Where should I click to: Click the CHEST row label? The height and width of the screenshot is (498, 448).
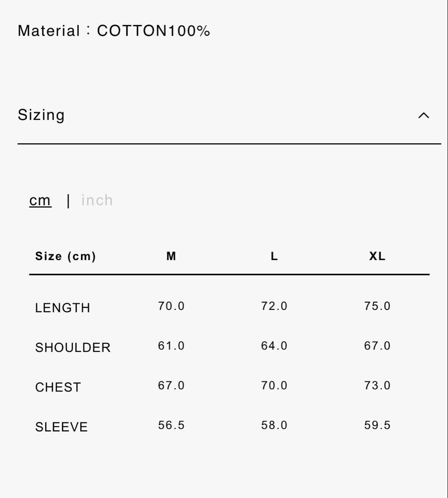(58, 387)
